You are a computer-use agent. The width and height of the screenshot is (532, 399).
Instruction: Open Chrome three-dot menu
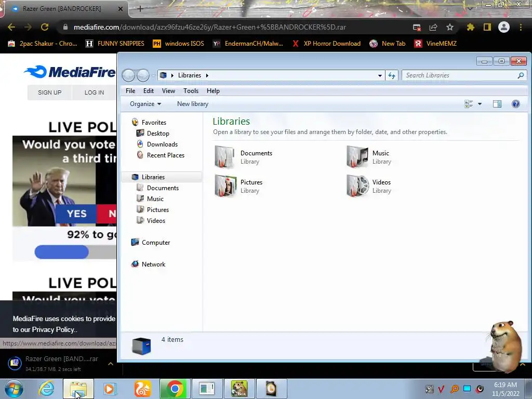[x=521, y=27]
